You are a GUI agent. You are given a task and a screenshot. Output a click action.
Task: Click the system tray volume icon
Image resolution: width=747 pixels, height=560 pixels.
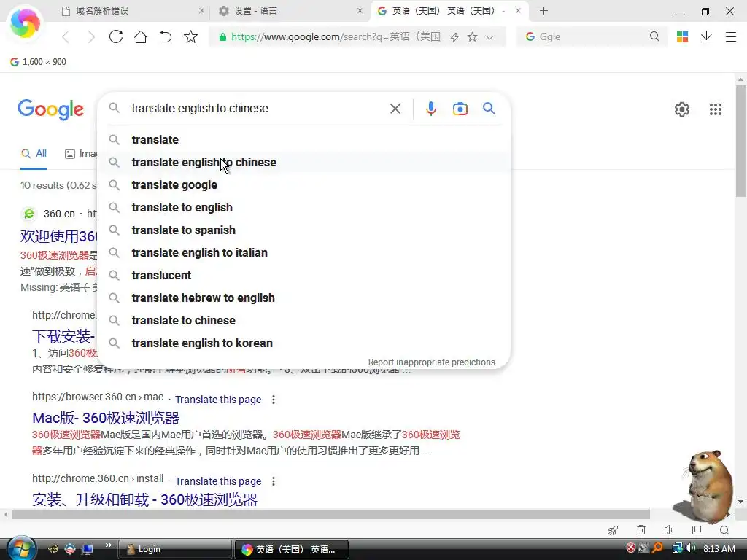coord(691,548)
